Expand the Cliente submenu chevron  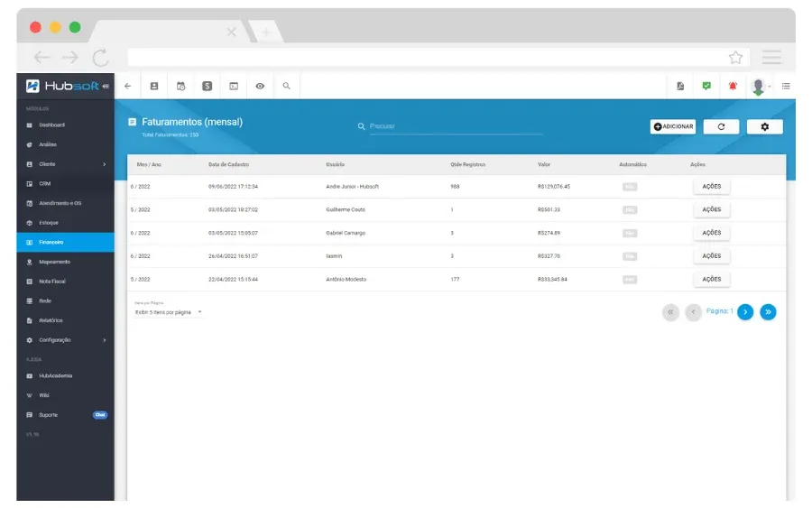coord(104,164)
